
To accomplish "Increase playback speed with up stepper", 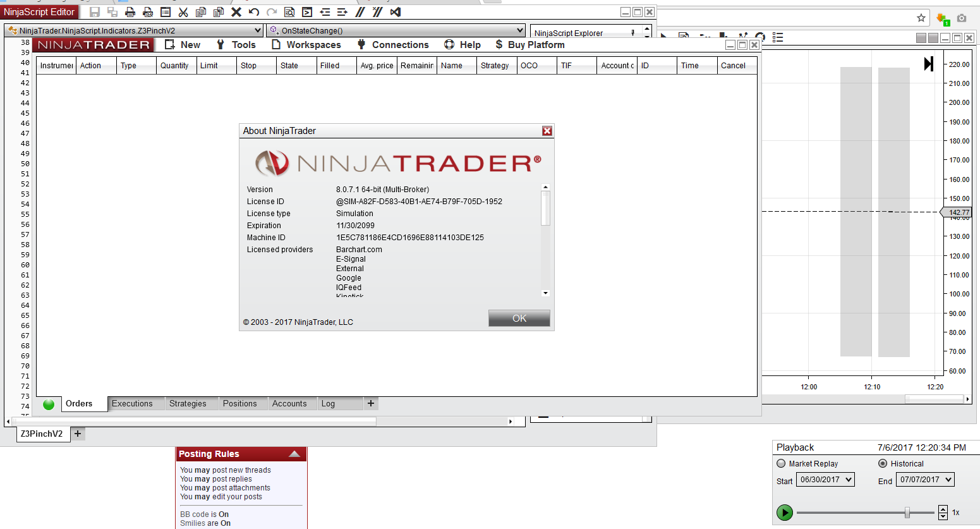I will 943,509.
